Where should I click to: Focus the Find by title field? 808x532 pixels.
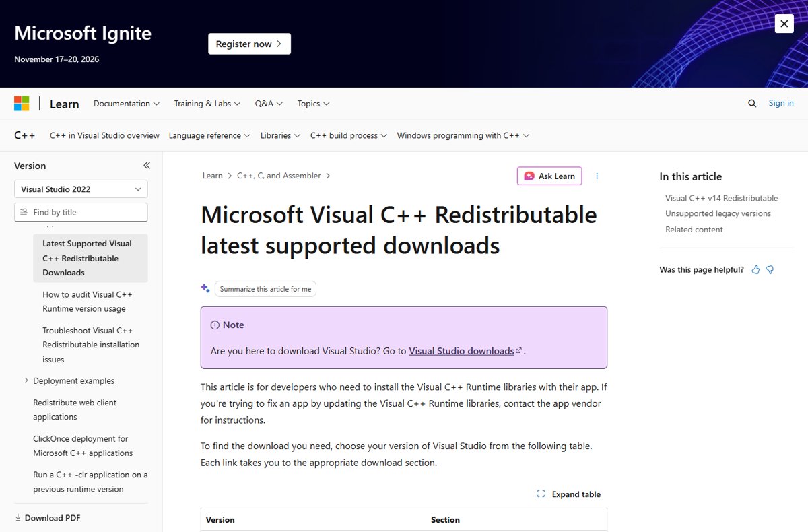(x=81, y=212)
